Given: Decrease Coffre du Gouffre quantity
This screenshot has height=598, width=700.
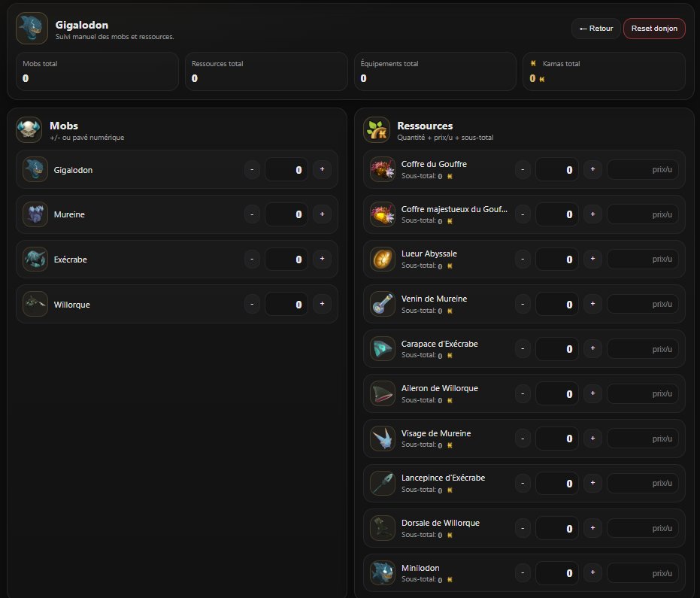Looking at the screenshot, I should click(x=523, y=169).
